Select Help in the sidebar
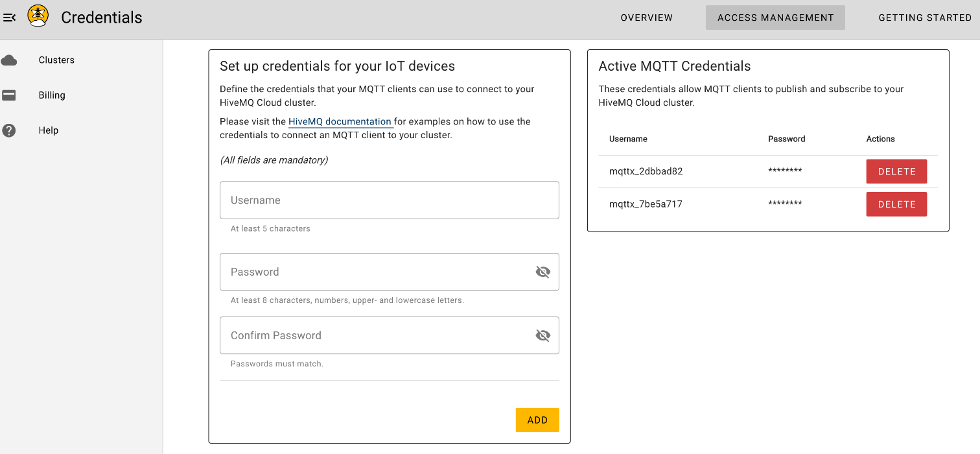This screenshot has height=454, width=980. [49, 130]
